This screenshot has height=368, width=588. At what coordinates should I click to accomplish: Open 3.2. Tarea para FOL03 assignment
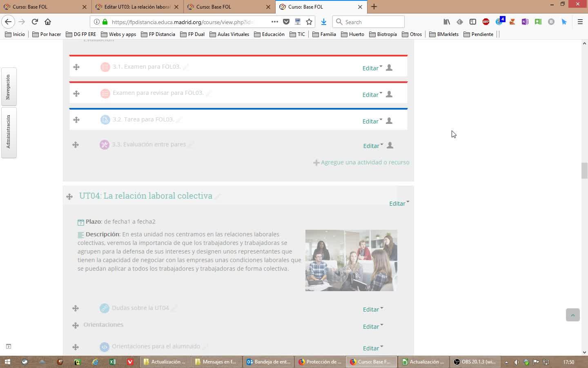point(143,119)
